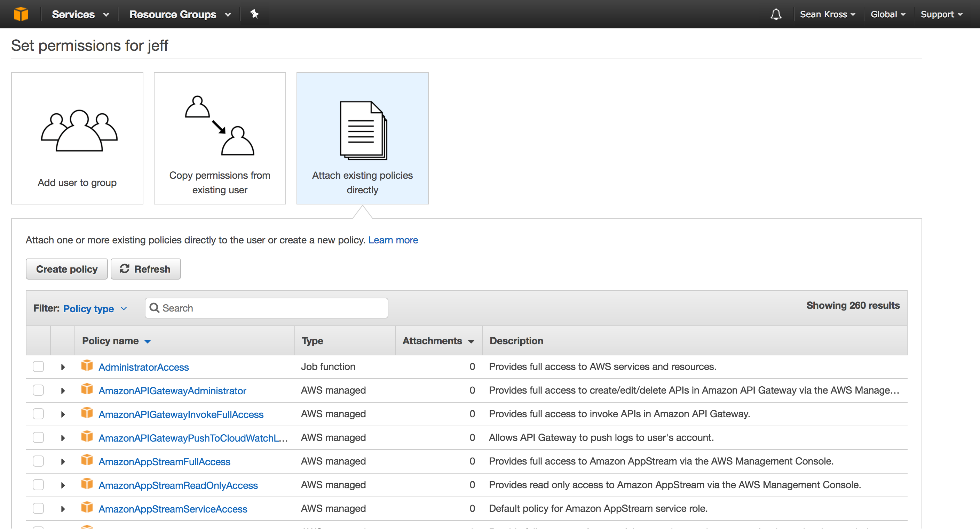Viewport: 980px width, 532px height.
Task: Click 'Default policy for Amazon AppStream service role.'
Action: click(598, 508)
